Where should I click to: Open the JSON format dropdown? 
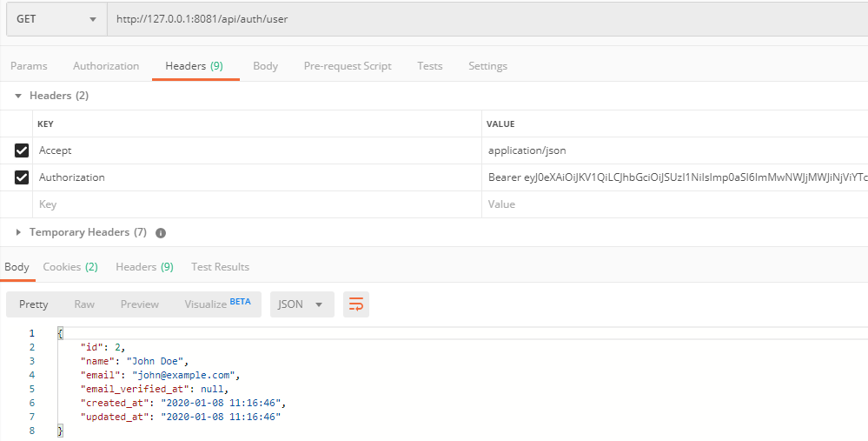coord(301,304)
